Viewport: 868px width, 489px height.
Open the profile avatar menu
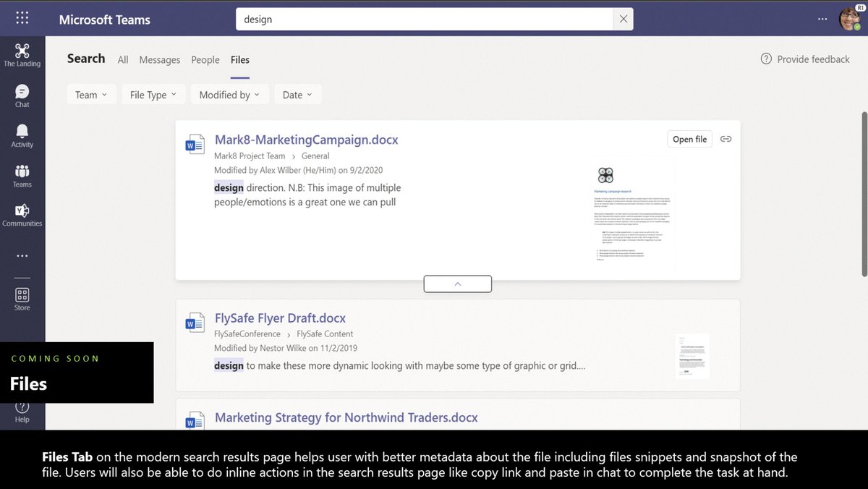point(849,20)
